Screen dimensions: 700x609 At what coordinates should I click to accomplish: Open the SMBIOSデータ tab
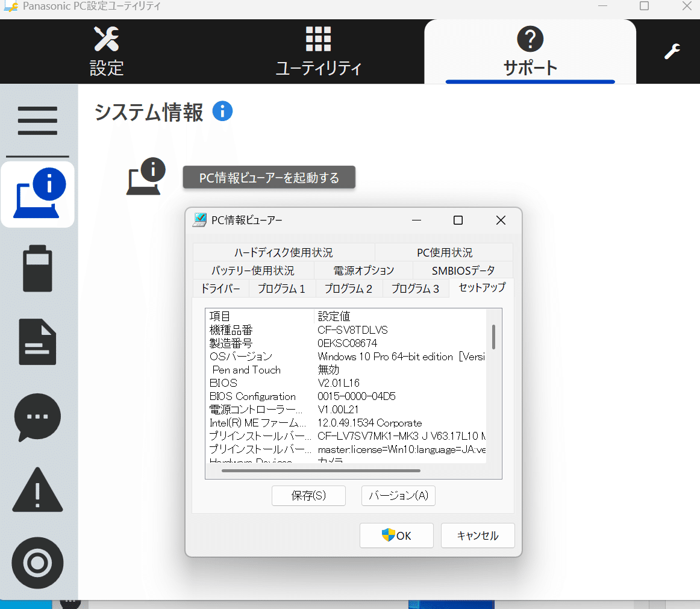tap(463, 270)
